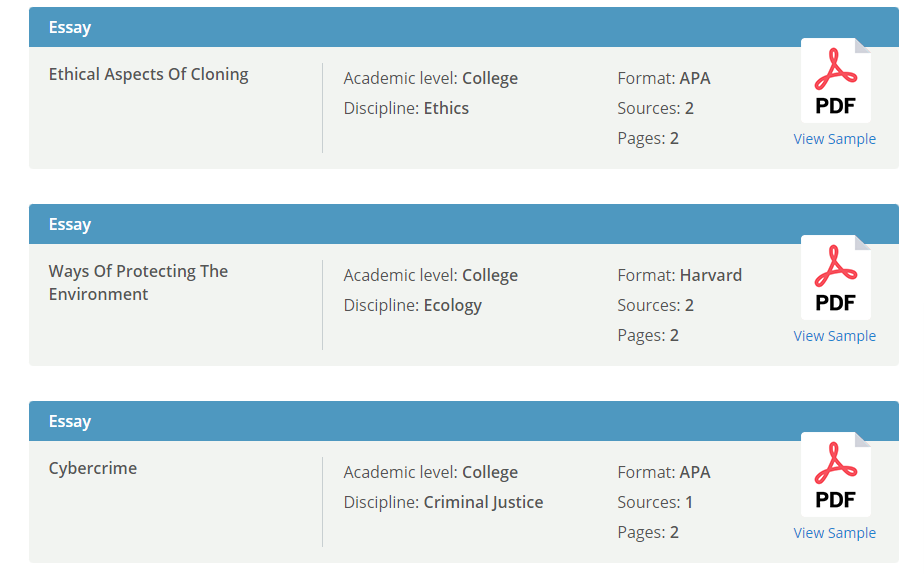Click the Discipline: Criminal Justice text
924x574 pixels.
tap(443, 502)
